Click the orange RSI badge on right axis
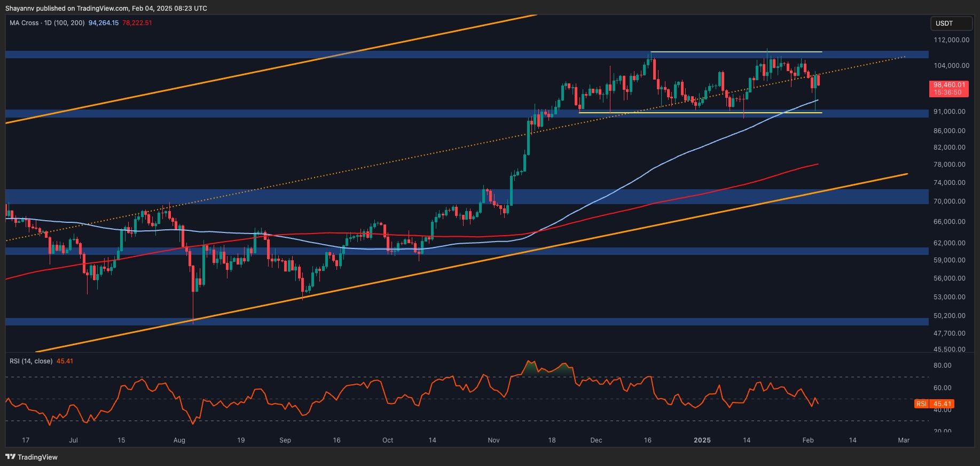This screenshot has height=466, width=980. click(x=921, y=404)
